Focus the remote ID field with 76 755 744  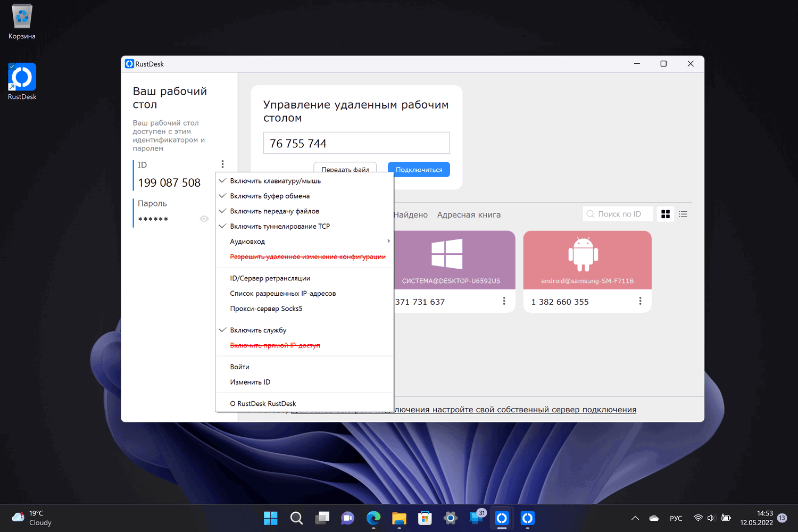356,143
